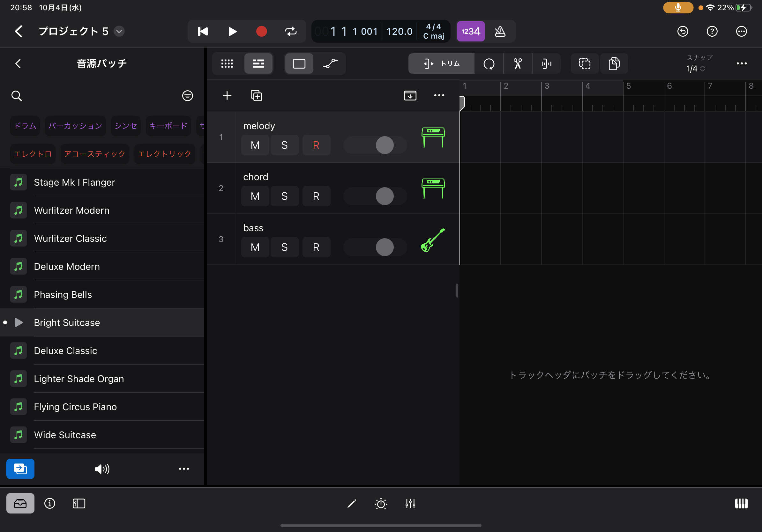
Task: Switch to the tracks view
Action: coord(258,64)
